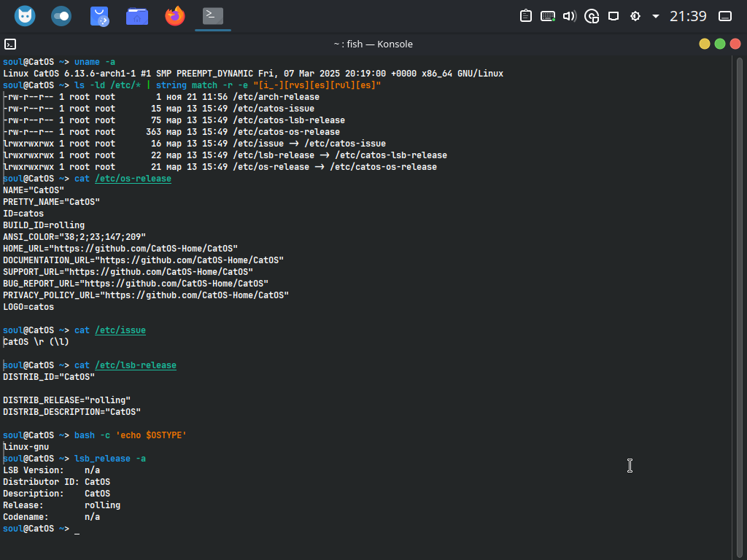Click the 'lsb_release -a' command text
Image resolution: width=747 pixels, height=560 pixels.
click(x=110, y=459)
